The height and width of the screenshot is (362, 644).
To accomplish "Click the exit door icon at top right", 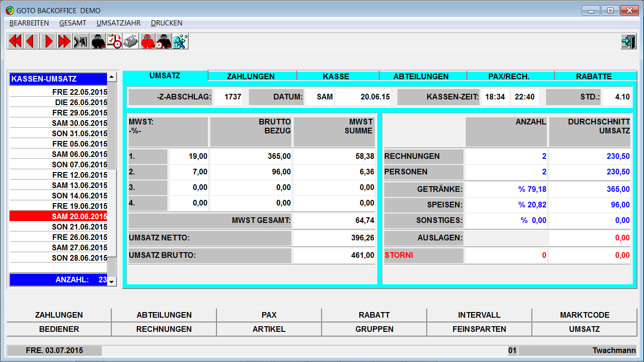I will pyautogui.click(x=628, y=41).
